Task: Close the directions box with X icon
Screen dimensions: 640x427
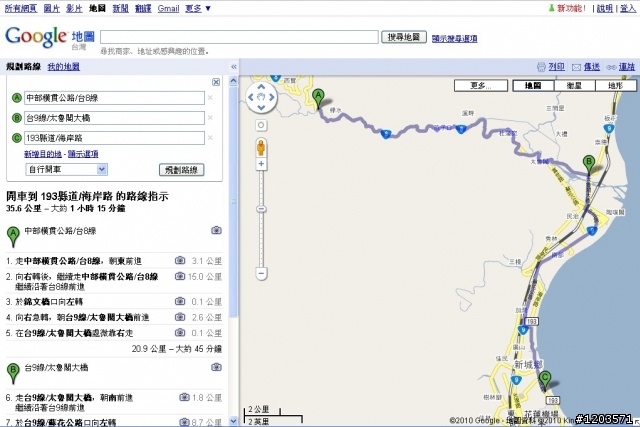Action: (x=216, y=82)
